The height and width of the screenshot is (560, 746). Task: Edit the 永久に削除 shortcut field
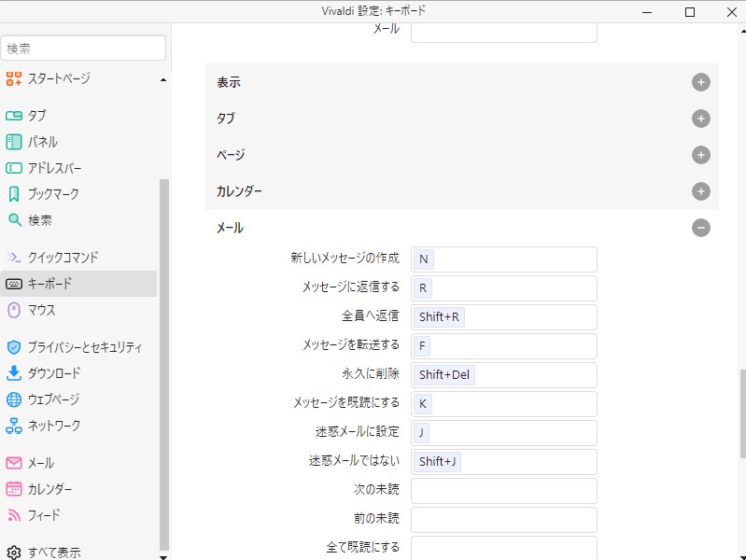504,375
